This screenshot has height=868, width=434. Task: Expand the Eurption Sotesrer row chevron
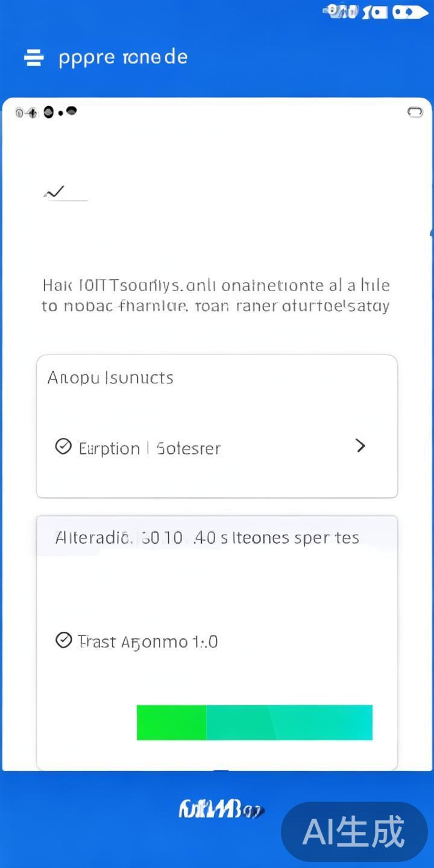[360, 446]
